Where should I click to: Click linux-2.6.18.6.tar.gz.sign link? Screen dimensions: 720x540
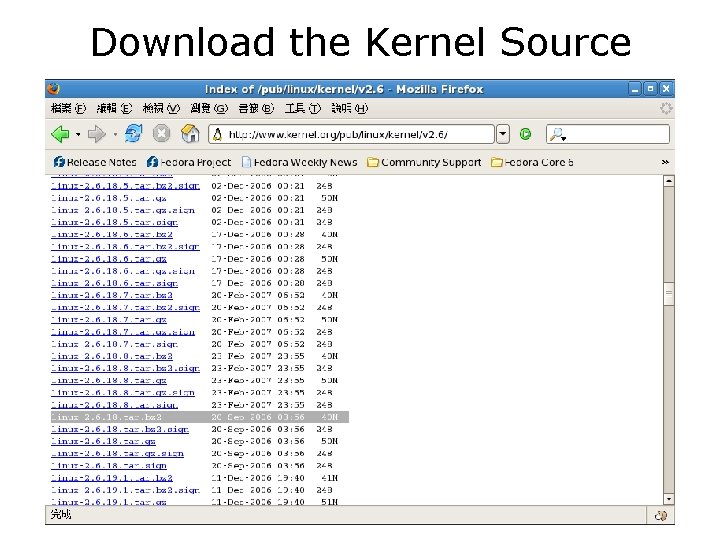tap(123, 271)
